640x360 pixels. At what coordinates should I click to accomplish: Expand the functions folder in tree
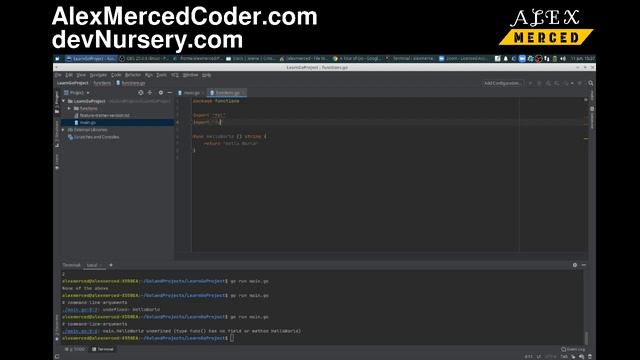point(69,108)
